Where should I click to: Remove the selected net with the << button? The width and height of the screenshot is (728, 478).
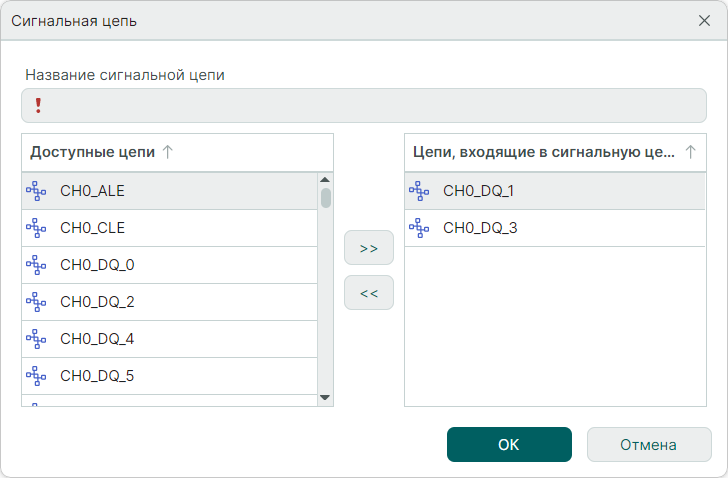coord(368,293)
